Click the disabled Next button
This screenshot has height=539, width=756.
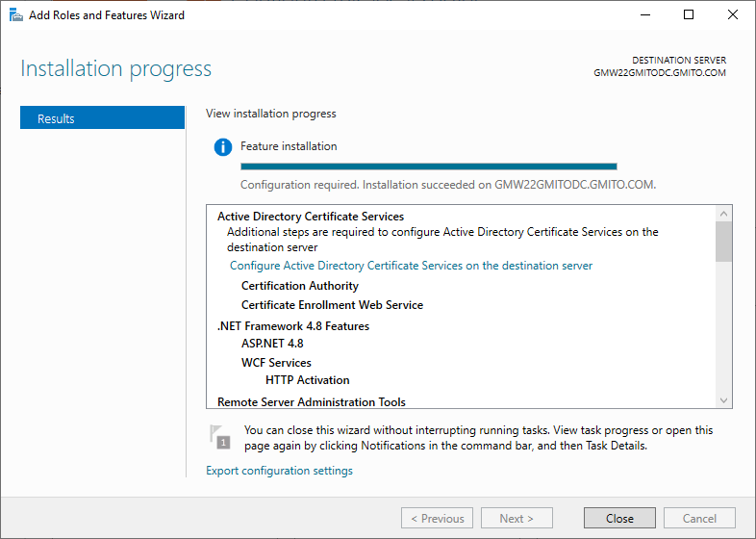pyautogui.click(x=517, y=518)
